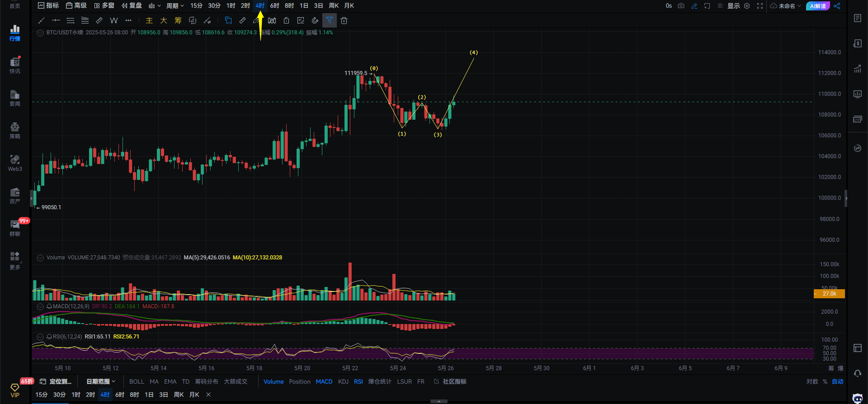Click the 筹 chip distribution icon

click(x=178, y=20)
